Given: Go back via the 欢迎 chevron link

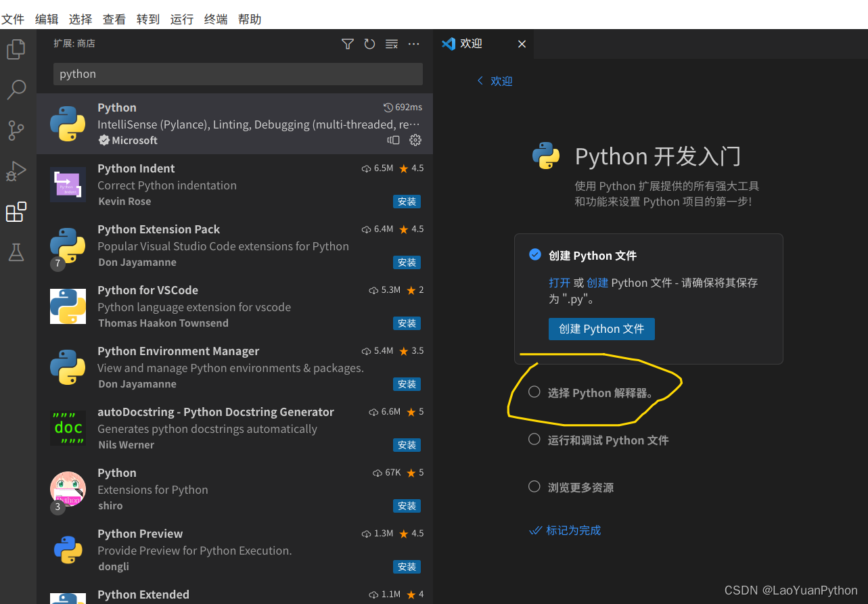Looking at the screenshot, I should [x=495, y=81].
